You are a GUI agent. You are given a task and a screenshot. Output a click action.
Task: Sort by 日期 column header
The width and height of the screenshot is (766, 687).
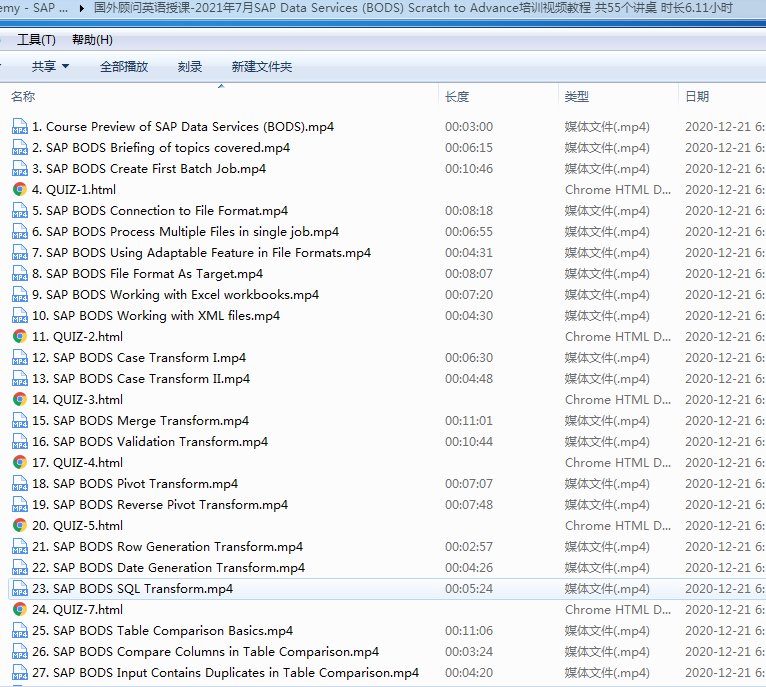697,97
